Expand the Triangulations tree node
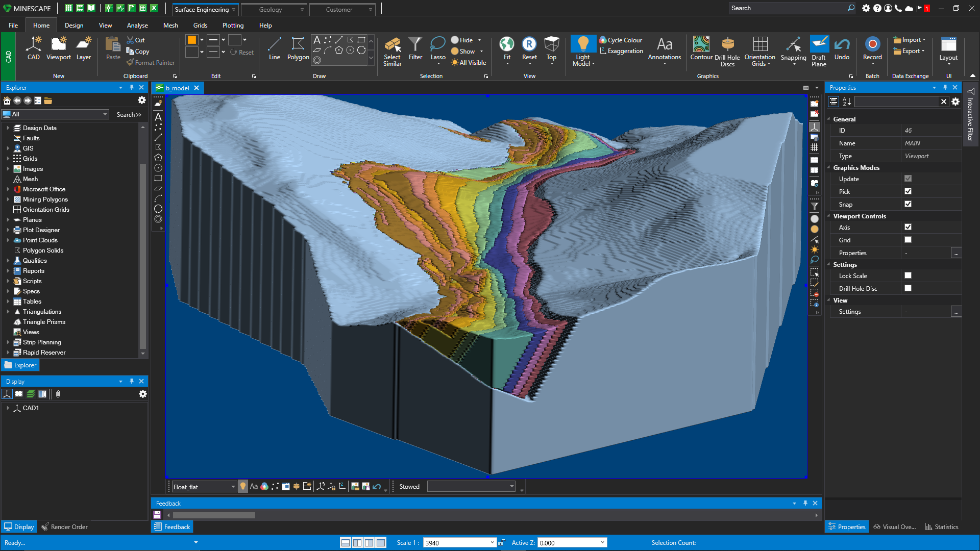Viewport: 980px width, 551px height. [8, 312]
